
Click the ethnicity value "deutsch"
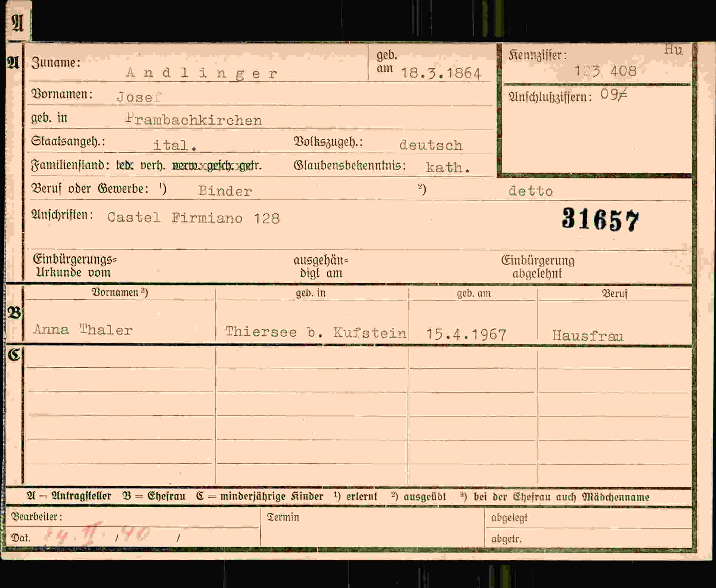(x=431, y=145)
